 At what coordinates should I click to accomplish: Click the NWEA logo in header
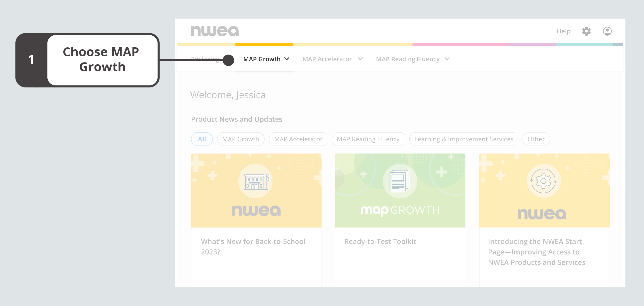pos(214,31)
